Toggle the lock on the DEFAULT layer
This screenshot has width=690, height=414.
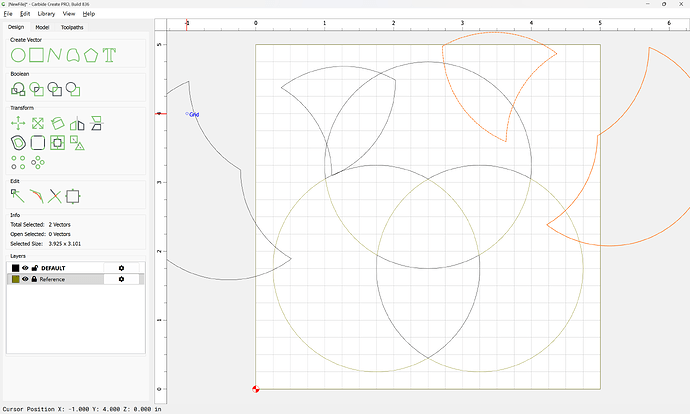(35, 268)
